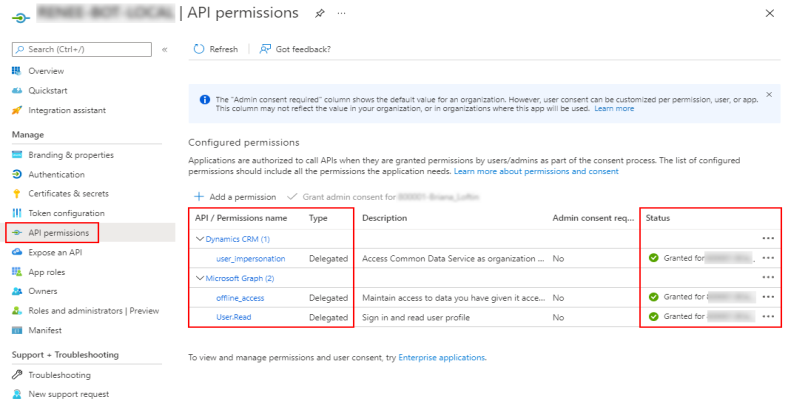
Task: Click the Got feedback person icon
Action: [265, 49]
